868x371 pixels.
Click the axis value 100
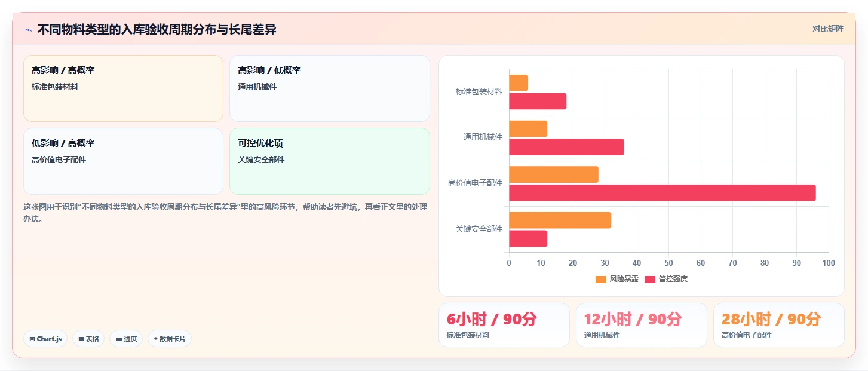pyautogui.click(x=829, y=263)
